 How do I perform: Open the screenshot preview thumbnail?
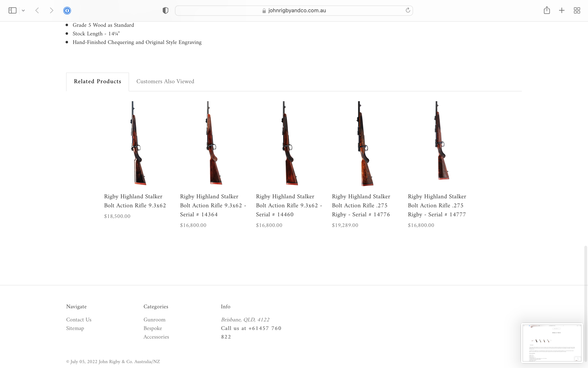[x=552, y=343]
